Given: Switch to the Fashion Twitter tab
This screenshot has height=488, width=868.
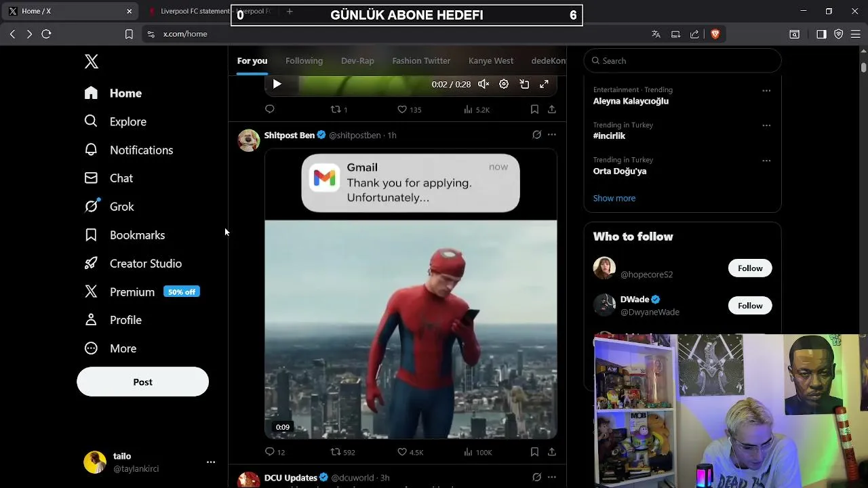Looking at the screenshot, I should coord(421,61).
